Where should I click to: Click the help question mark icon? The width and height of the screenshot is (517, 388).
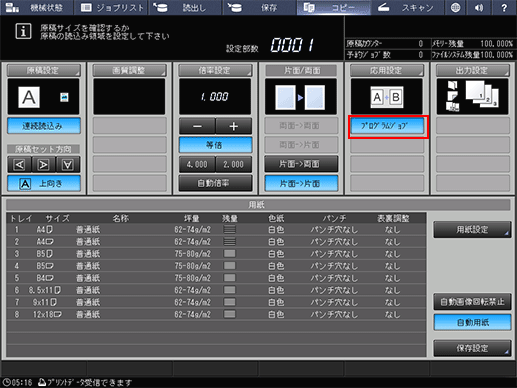click(504, 8)
